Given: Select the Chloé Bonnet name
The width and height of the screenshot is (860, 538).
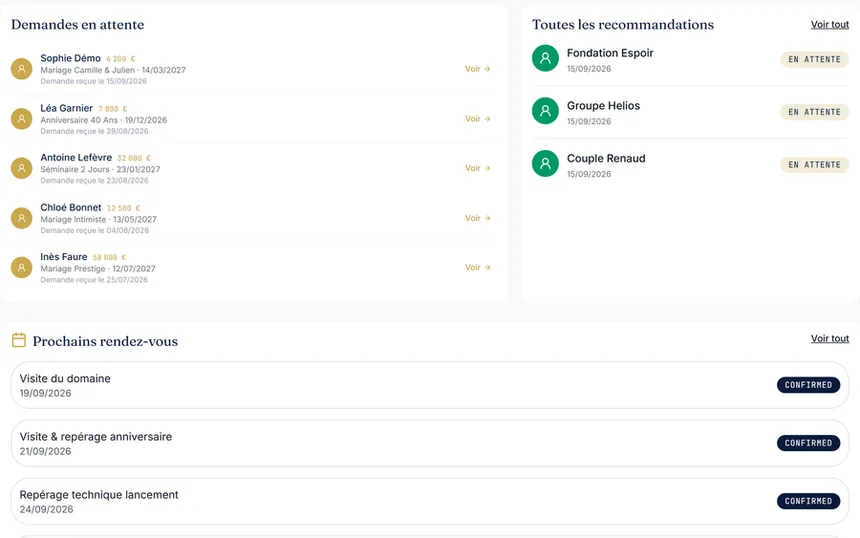Looking at the screenshot, I should (71, 207).
